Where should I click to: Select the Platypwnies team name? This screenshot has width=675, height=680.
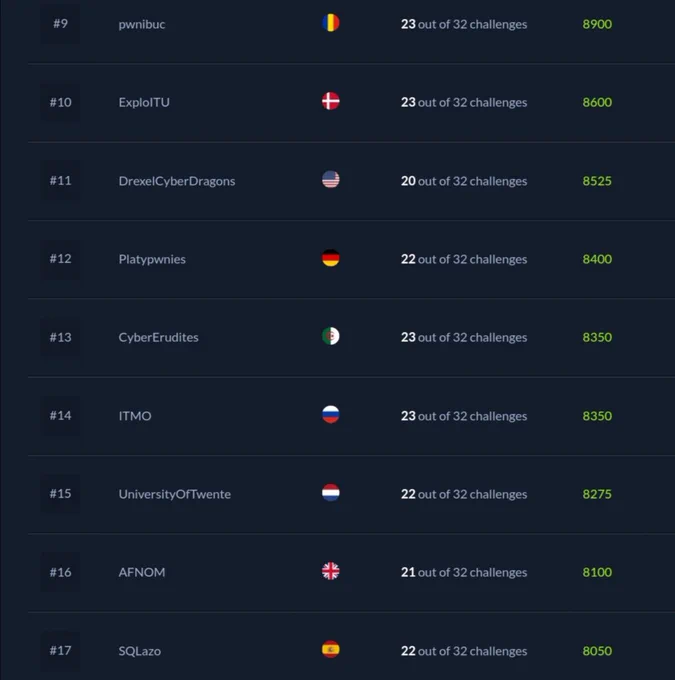coord(152,259)
